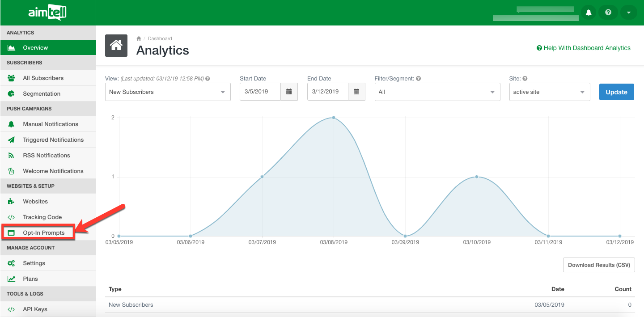
Task: Open the Filter/Segment dropdown set to All
Action: pos(437,92)
